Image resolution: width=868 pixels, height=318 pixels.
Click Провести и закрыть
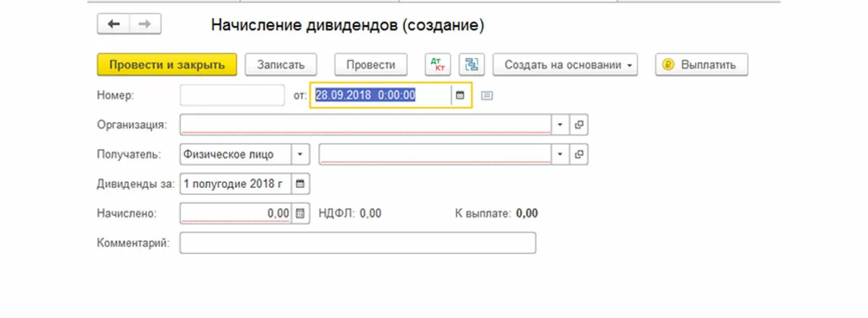coord(167,64)
